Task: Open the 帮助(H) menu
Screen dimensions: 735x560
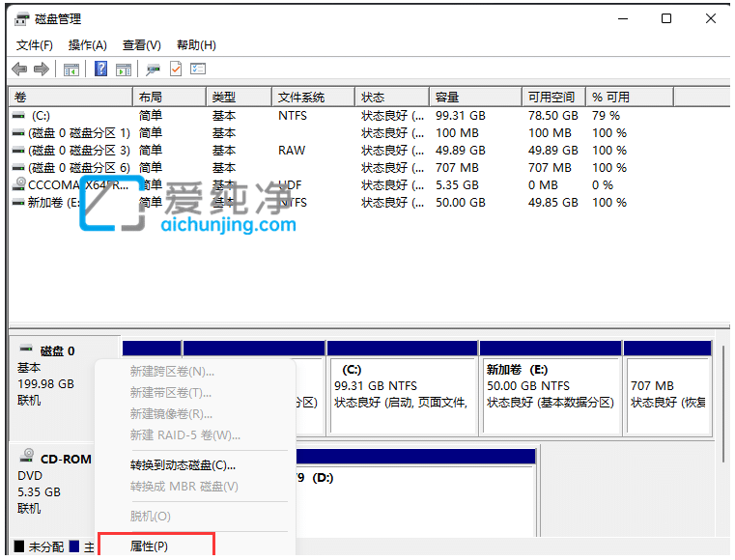Action: [196, 45]
